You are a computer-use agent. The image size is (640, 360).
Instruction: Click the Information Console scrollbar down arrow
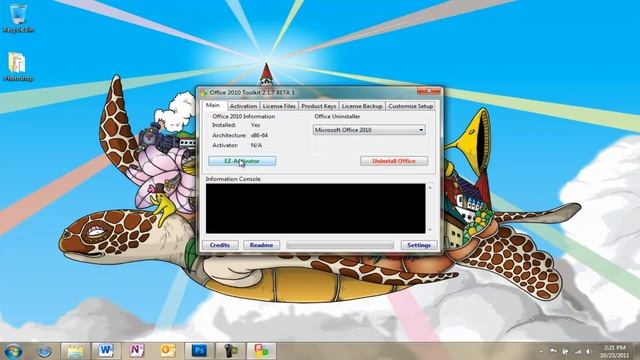[429, 230]
